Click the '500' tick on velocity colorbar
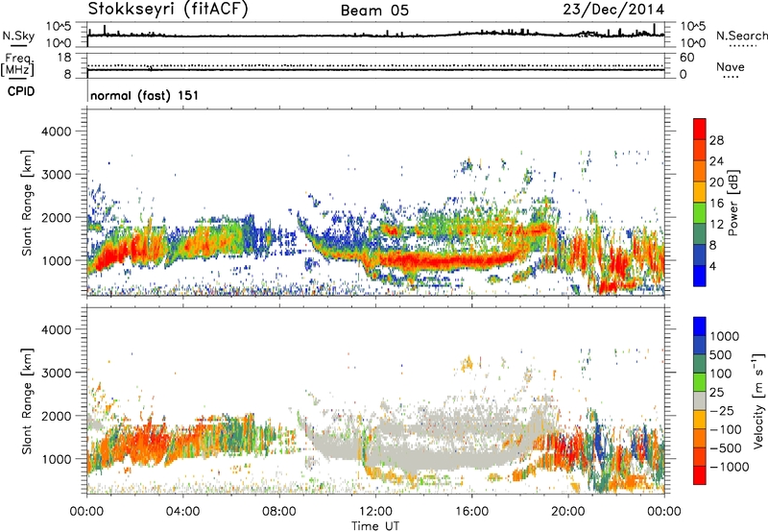This screenshot has height=532, width=768. click(721, 354)
